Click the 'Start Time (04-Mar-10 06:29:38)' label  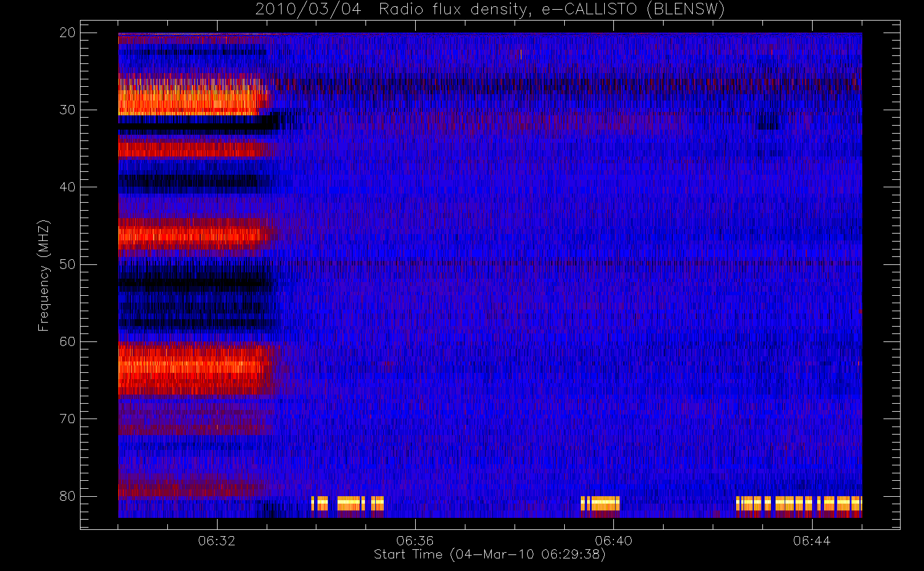489,554
